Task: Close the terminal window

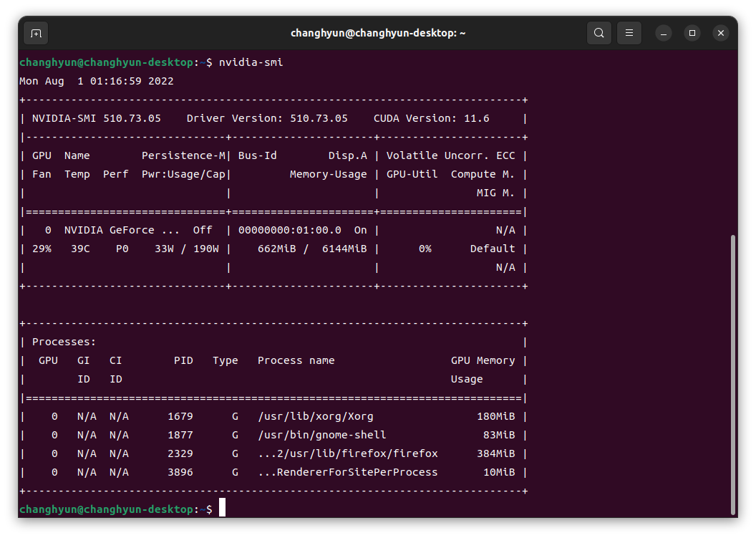Action: pos(721,33)
